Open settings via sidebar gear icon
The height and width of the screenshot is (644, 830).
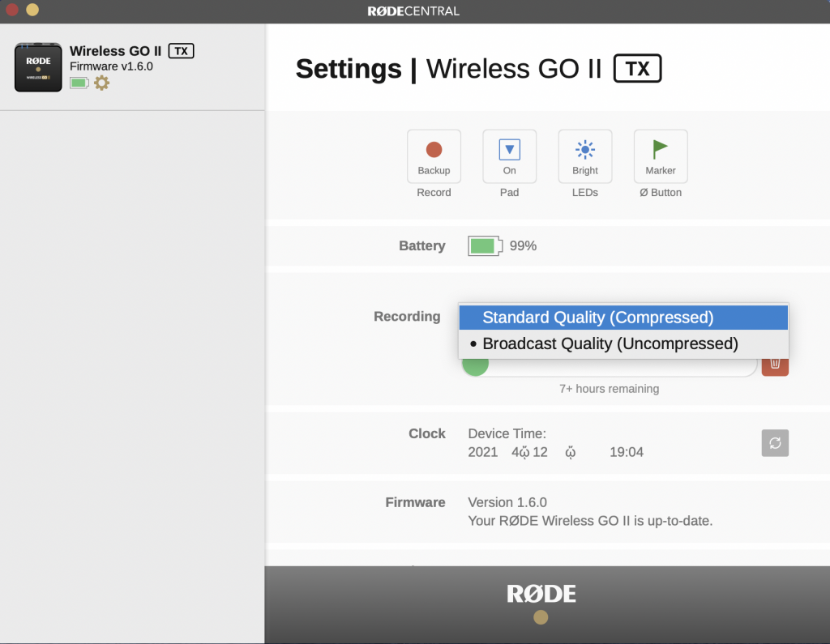101,83
